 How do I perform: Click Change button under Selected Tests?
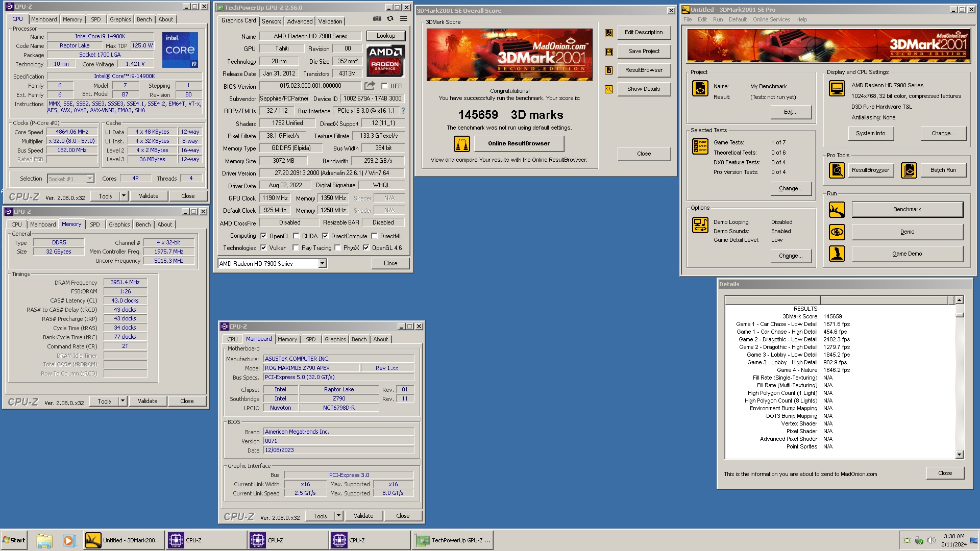791,189
